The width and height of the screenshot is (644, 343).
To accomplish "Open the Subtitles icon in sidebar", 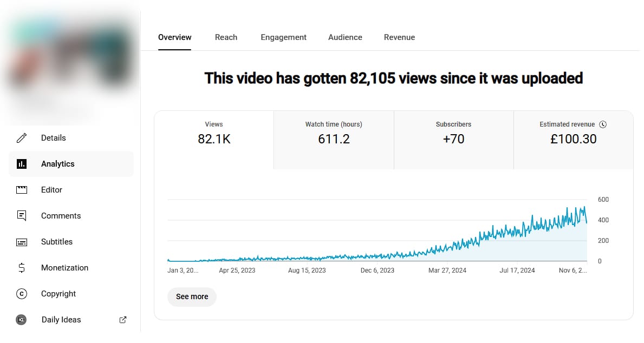I will pos(22,242).
